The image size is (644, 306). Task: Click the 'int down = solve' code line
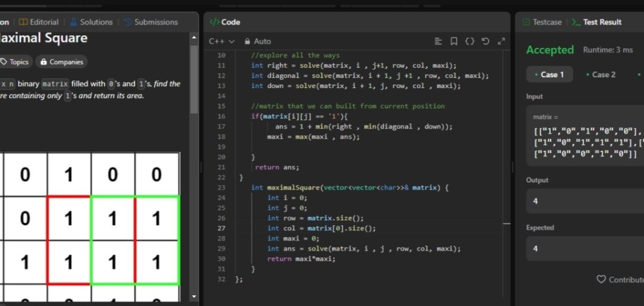[x=356, y=86]
